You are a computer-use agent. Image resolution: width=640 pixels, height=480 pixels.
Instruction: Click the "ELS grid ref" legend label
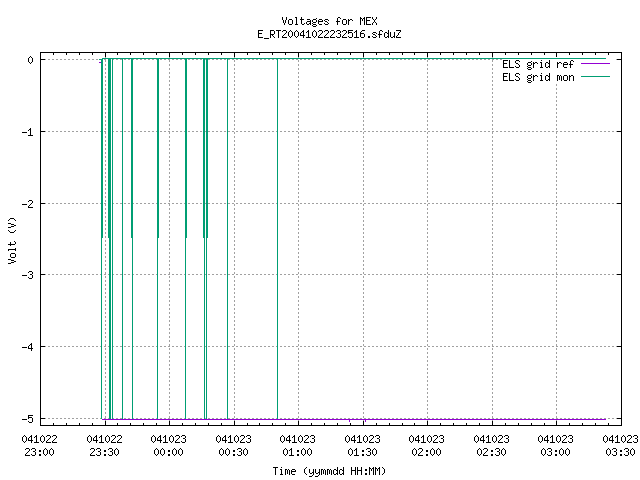point(538,64)
